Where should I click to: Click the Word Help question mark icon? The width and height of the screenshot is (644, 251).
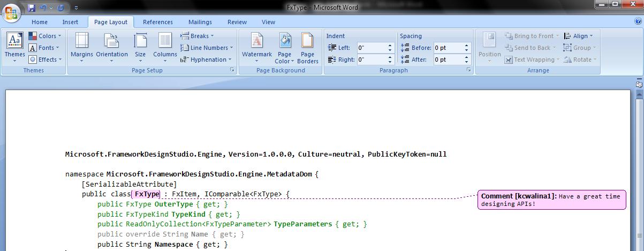coord(638,22)
